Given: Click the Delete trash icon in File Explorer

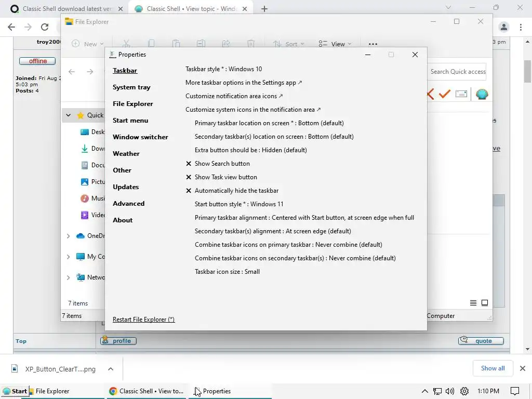Looking at the screenshot, I should tap(251, 44).
